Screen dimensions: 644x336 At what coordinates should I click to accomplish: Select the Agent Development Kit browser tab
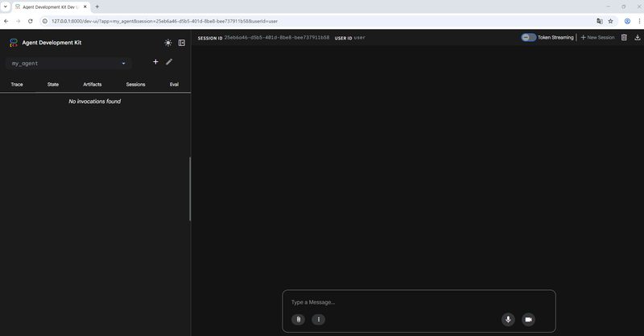[51, 6]
